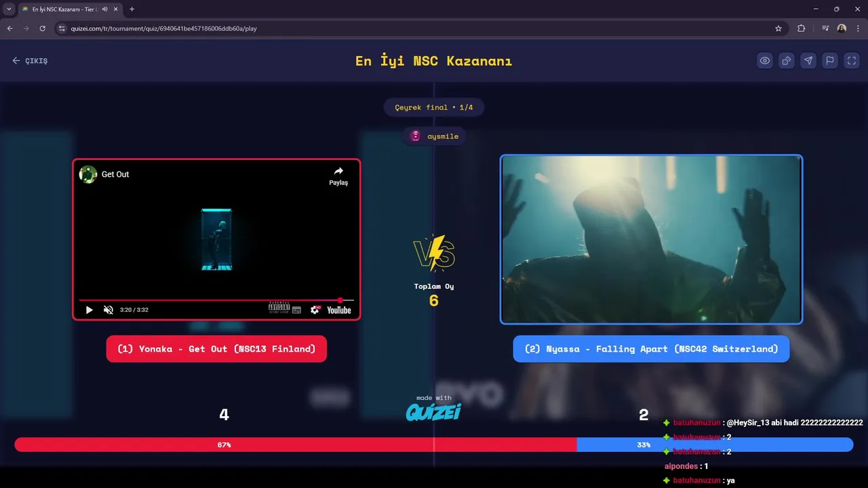
Task: Click the aysmile user badge
Action: click(434, 136)
